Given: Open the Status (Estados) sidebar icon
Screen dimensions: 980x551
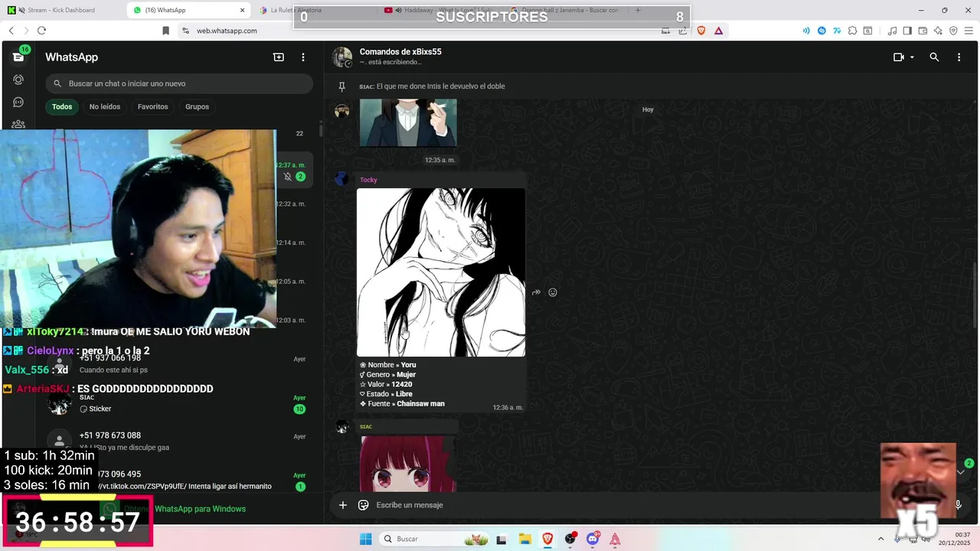Looking at the screenshot, I should 18,80.
